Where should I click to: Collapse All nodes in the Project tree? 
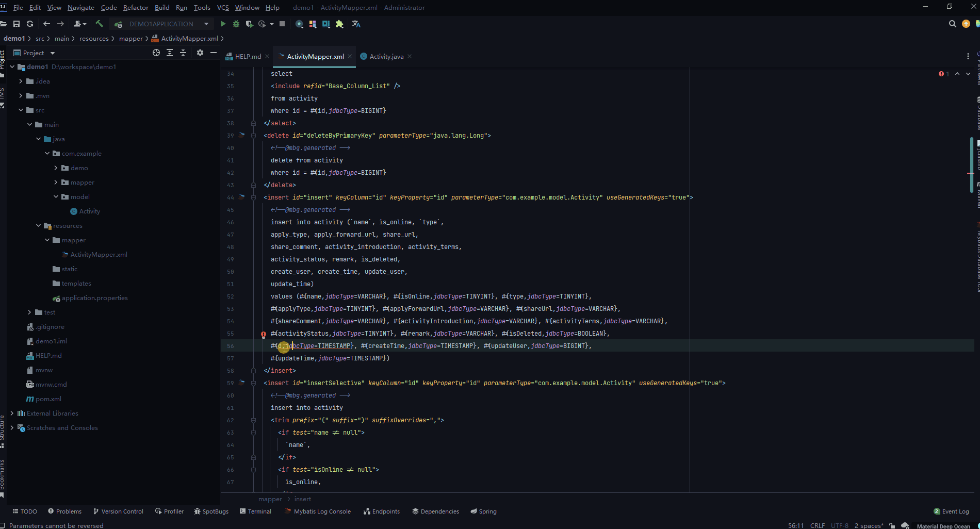coord(183,53)
